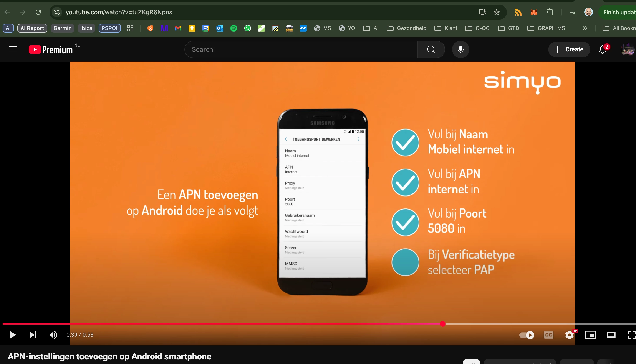Focus the YouTube Search field
Viewport: 636px width, 364px height.
pyautogui.click(x=301, y=49)
